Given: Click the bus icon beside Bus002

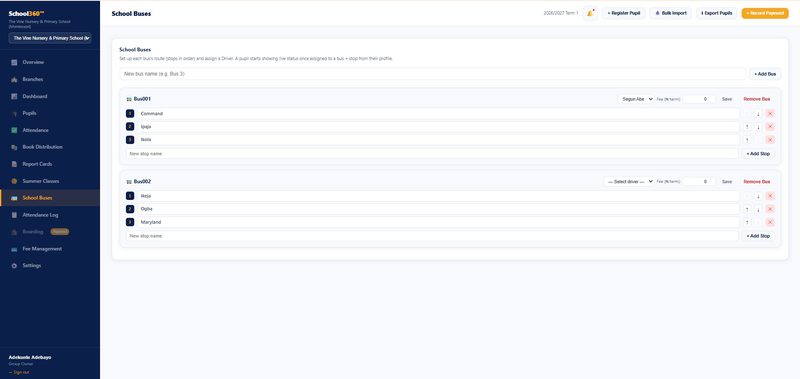Looking at the screenshot, I should (129, 182).
